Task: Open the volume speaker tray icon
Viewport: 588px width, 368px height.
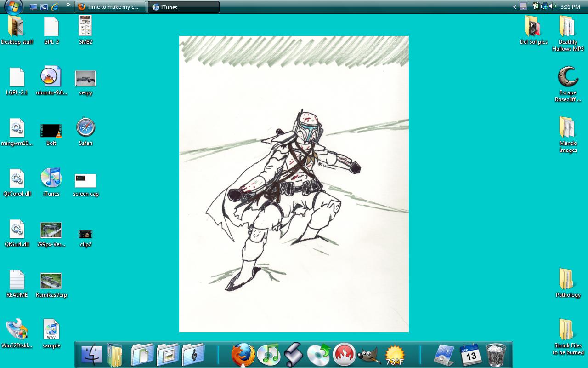Action: pyautogui.click(x=552, y=6)
